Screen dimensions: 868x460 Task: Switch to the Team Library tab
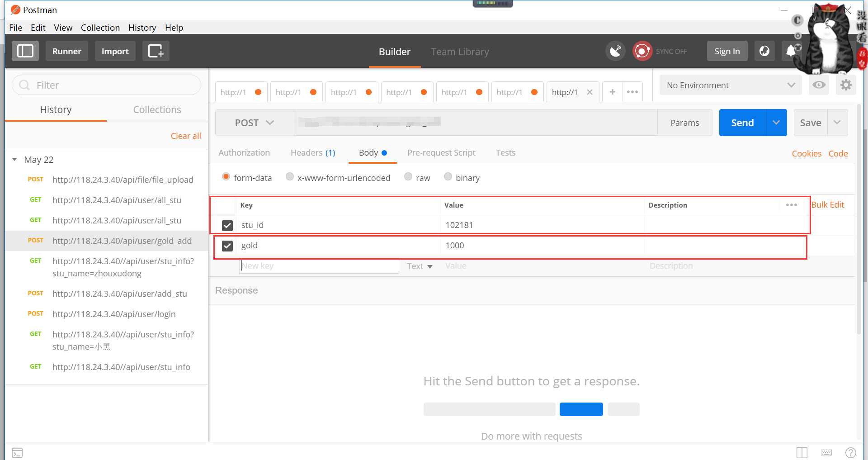point(460,52)
